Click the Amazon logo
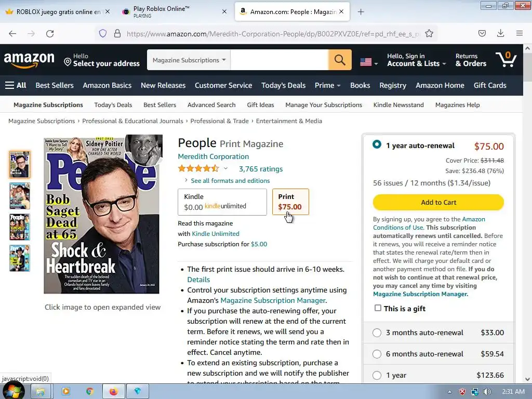Screen dimensions: 532x399 tap(29, 60)
